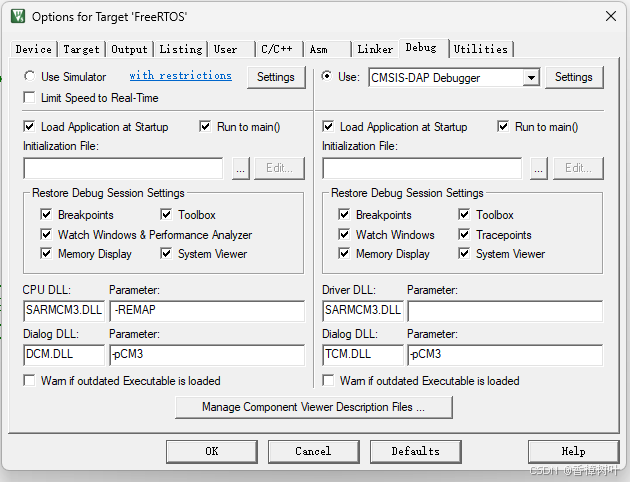
Task: Confirm with the OK button
Action: [212, 451]
